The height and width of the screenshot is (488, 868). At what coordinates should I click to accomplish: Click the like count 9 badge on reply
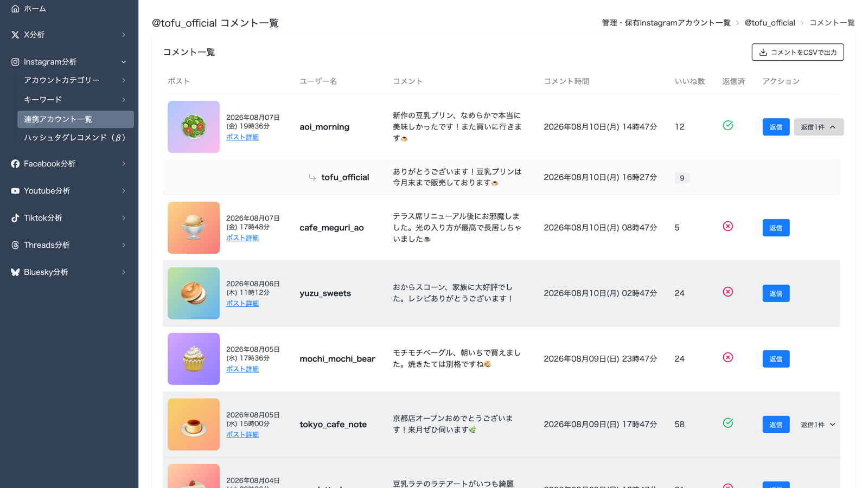682,178
